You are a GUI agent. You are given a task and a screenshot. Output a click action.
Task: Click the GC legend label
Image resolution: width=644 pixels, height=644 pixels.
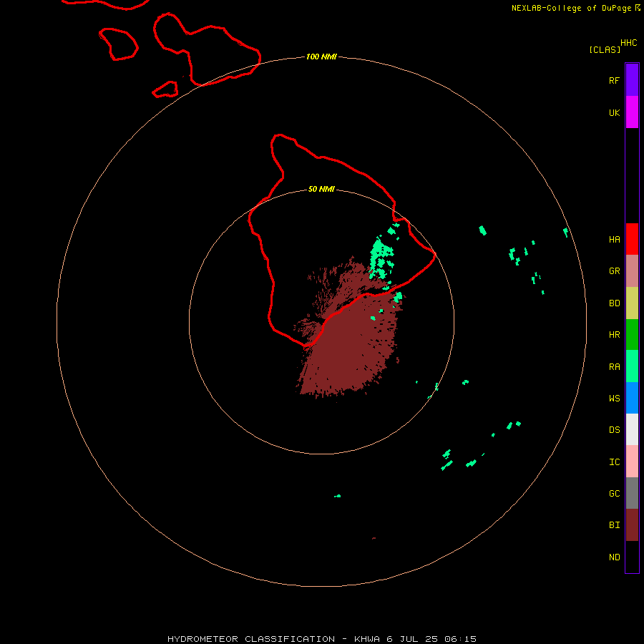tap(614, 494)
